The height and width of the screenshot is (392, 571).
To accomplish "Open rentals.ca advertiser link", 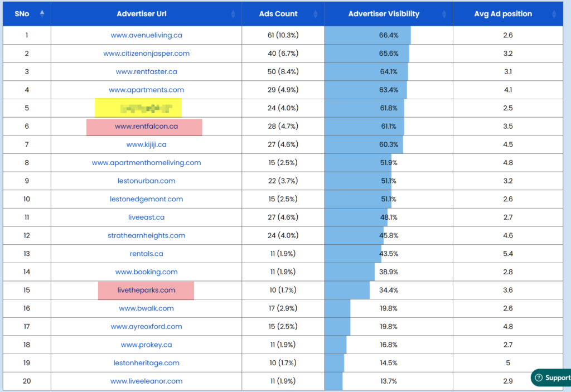I will pyautogui.click(x=147, y=254).
